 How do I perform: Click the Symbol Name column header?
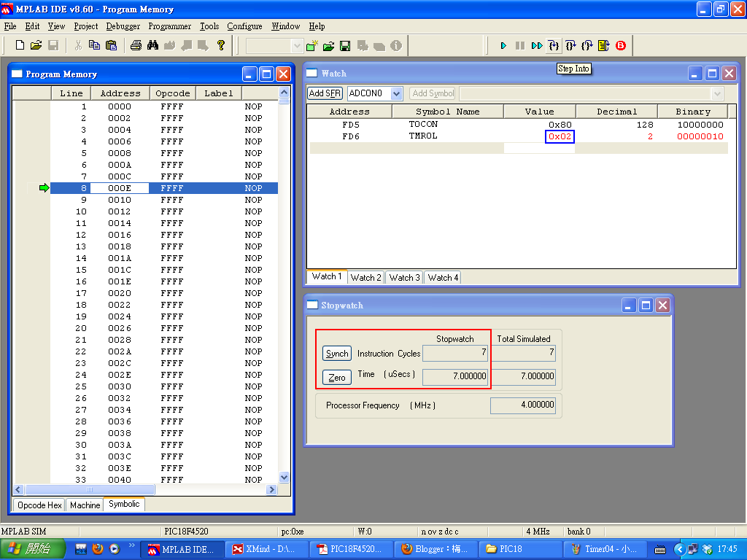click(447, 112)
